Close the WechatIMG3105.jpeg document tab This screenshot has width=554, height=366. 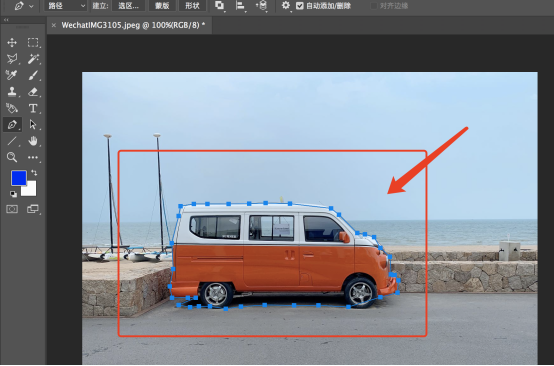[x=54, y=25]
